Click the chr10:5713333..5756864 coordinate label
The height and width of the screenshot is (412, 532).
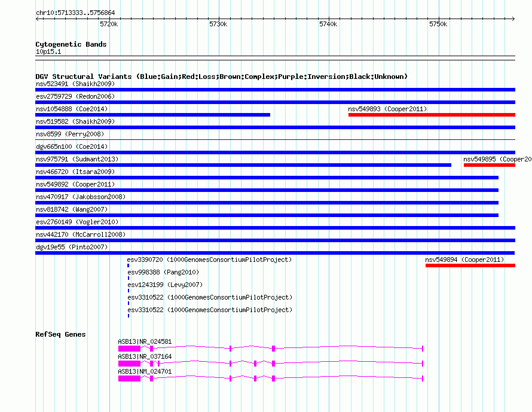click(75, 13)
